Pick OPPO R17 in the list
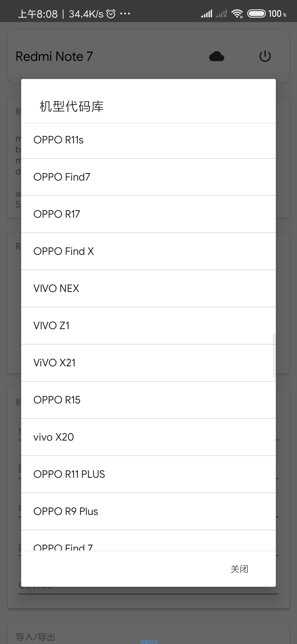297x644 pixels. pos(148,214)
